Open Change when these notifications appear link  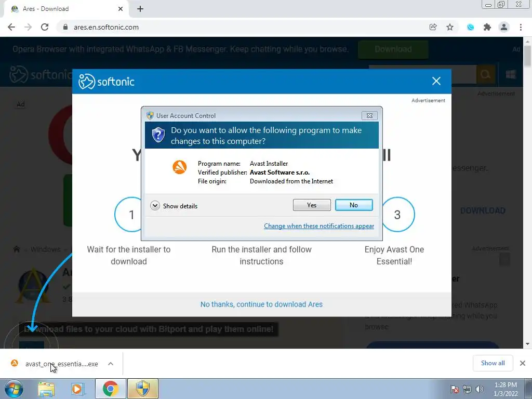(319, 226)
